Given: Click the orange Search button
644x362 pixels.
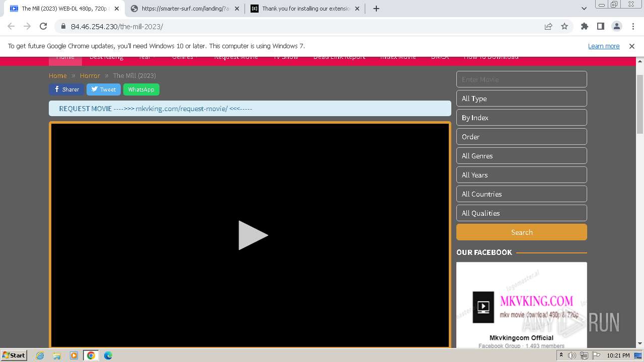Looking at the screenshot, I should tap(522, 232).
